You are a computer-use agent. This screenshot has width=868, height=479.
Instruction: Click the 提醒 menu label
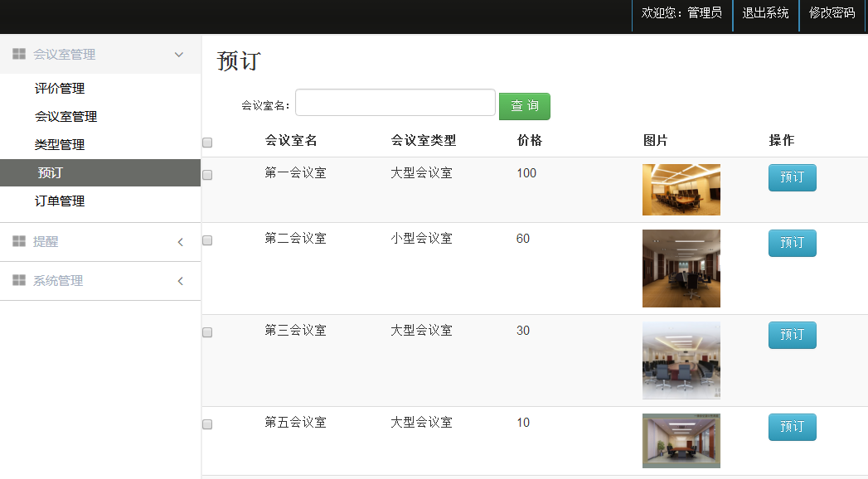point(46,242)
